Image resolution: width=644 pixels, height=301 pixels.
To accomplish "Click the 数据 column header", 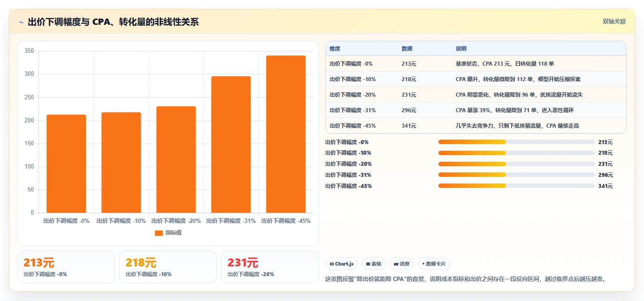I will pyautogui.click(x=407, y=49).
